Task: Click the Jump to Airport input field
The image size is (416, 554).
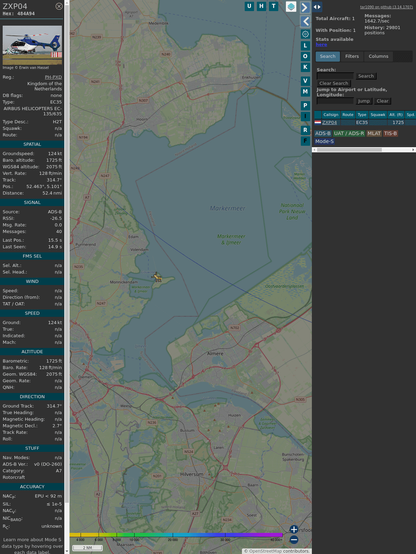Action: [335, 101]
